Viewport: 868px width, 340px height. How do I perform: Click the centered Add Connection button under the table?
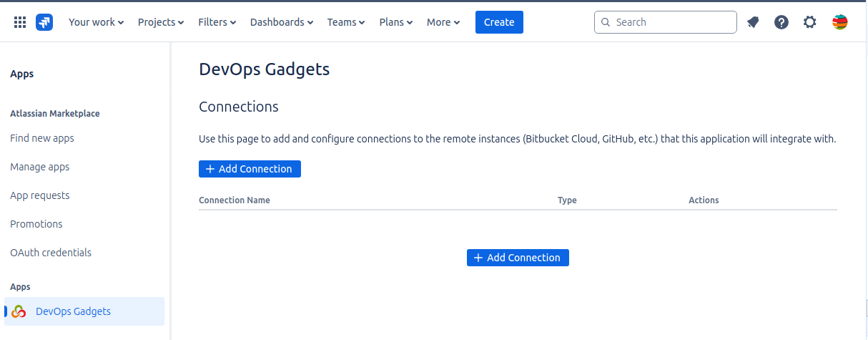(x=518, y=258)
